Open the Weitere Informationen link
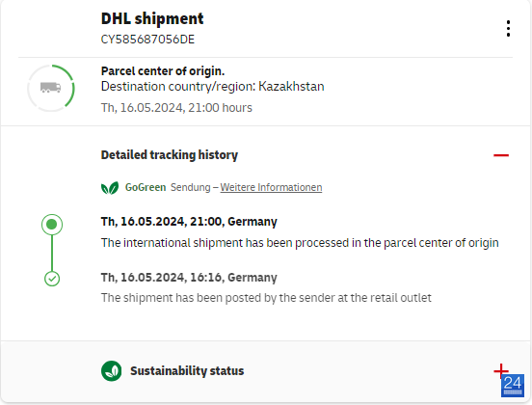This screenshot has height=405, width=532. tap(271, 187)
